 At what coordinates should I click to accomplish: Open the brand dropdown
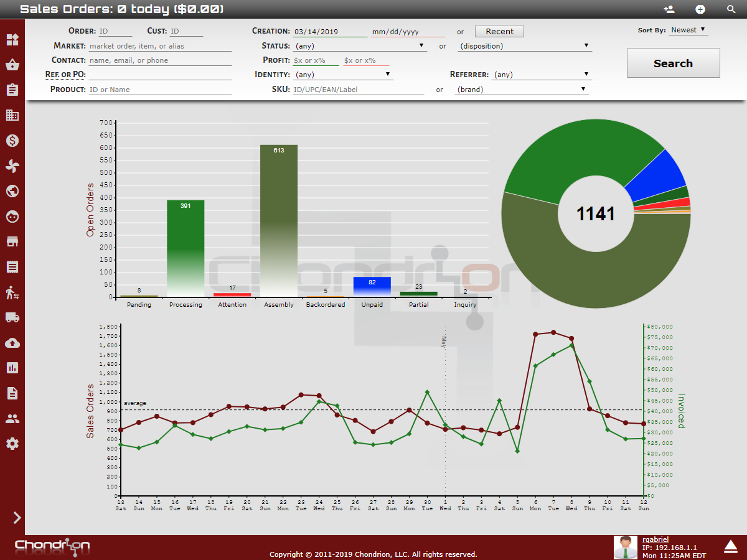point(522,90)
